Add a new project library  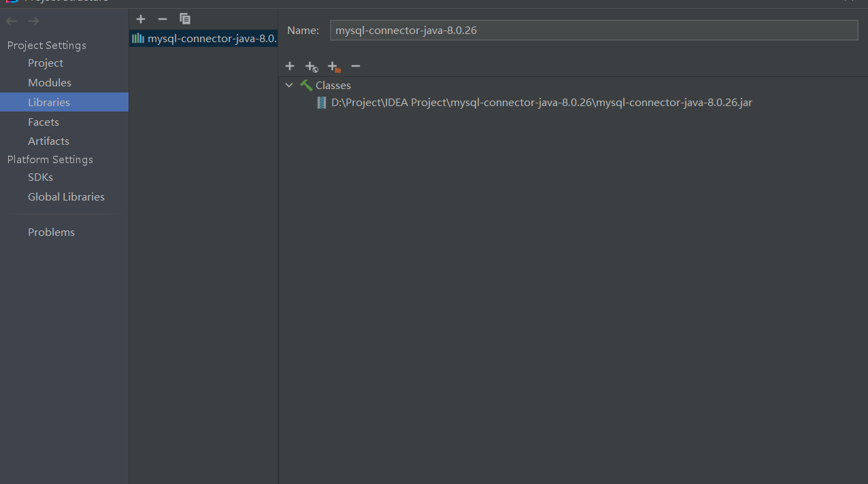(141, 19)
